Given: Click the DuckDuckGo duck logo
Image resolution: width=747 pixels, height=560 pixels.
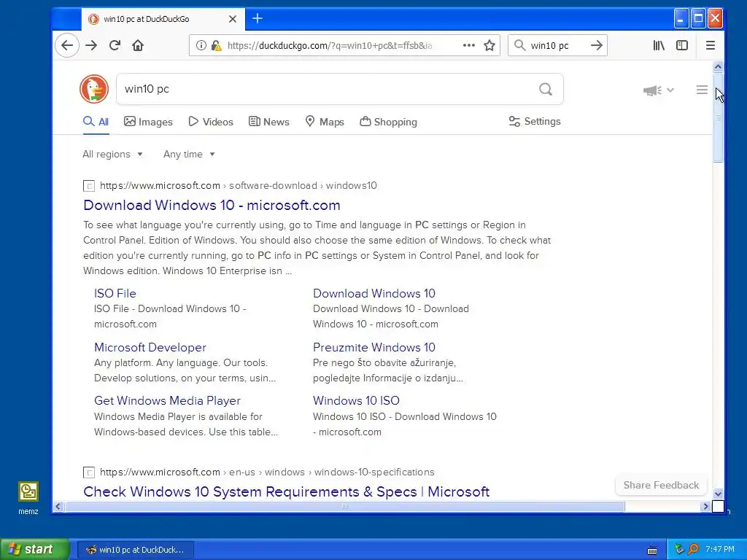Looking at the screenshot, I should pos(94,89).
